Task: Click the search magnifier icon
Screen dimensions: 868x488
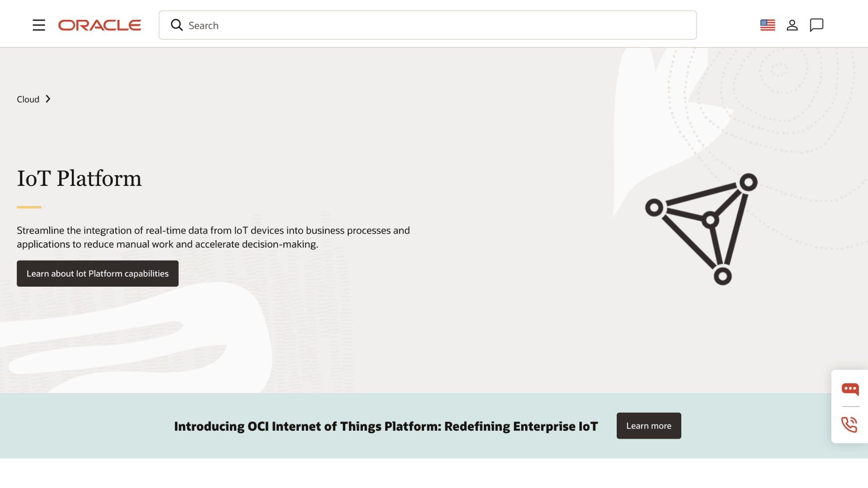Action: coord(177,25)
